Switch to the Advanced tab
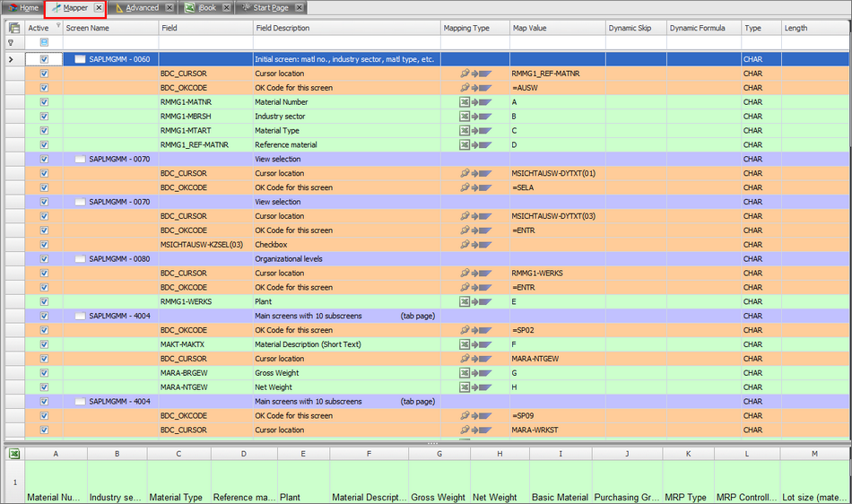 tap(141, 8)
